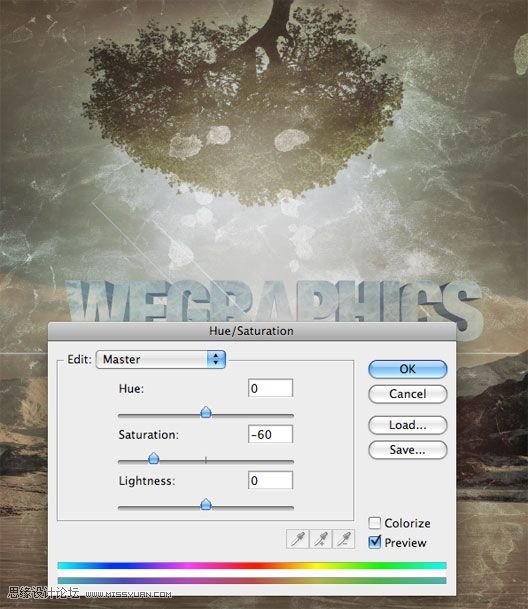The image size is (528, 609).
Task: Click the blue arrows of Edit dropdown
Action: point(216,359)
